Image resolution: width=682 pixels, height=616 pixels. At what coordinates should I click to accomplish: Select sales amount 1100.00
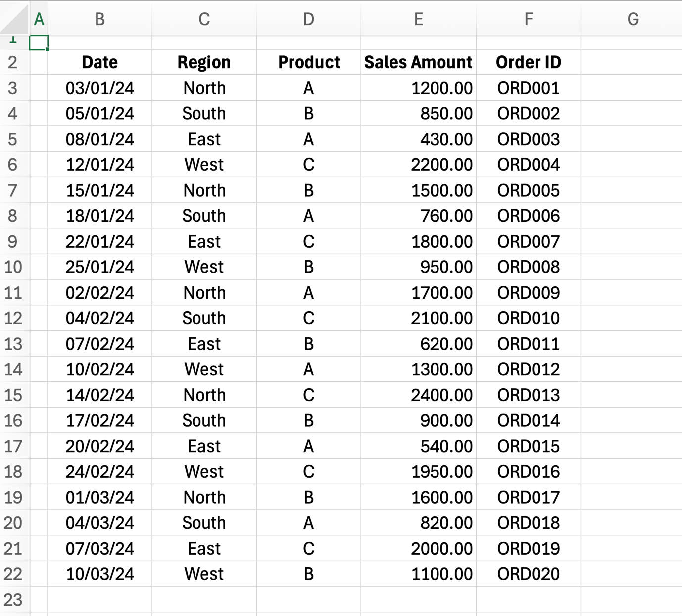(x=418, y=574)
